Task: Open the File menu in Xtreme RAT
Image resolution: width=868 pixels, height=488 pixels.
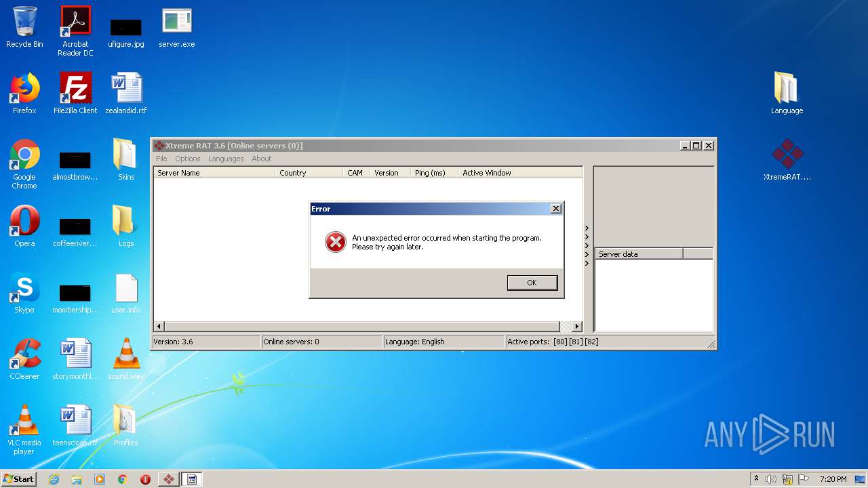Action: 161,159
